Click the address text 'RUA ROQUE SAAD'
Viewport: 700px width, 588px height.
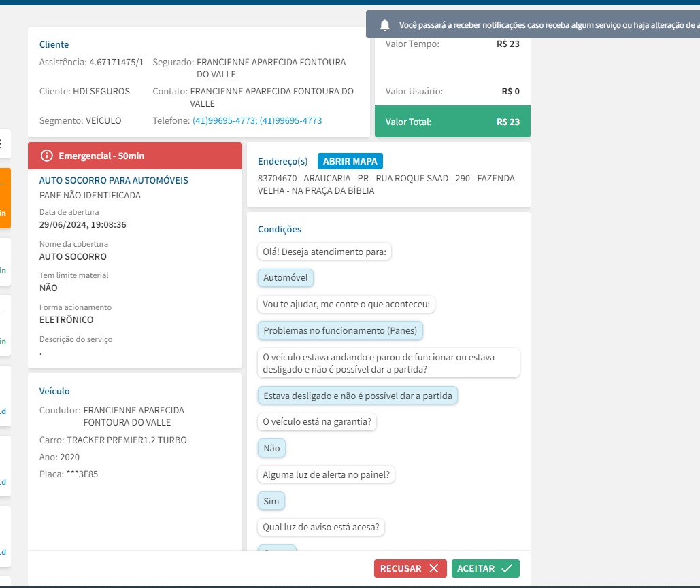[x=412, y=179]
